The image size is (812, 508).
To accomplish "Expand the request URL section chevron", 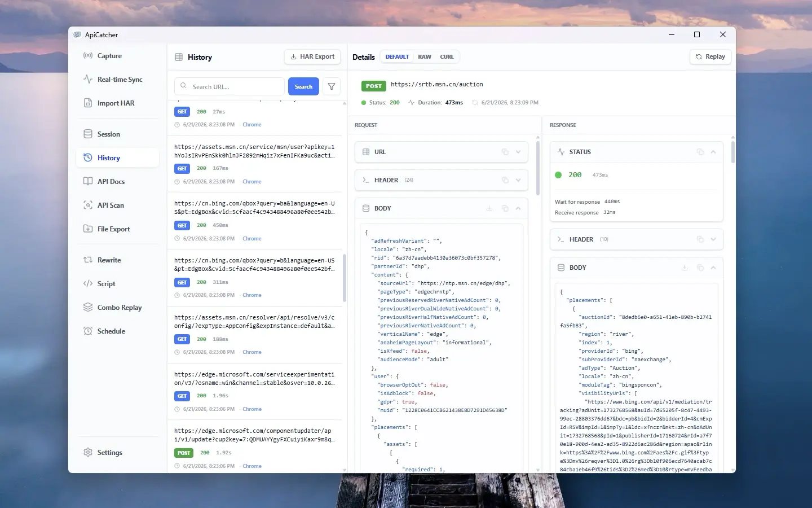I will tap(518, 152).
